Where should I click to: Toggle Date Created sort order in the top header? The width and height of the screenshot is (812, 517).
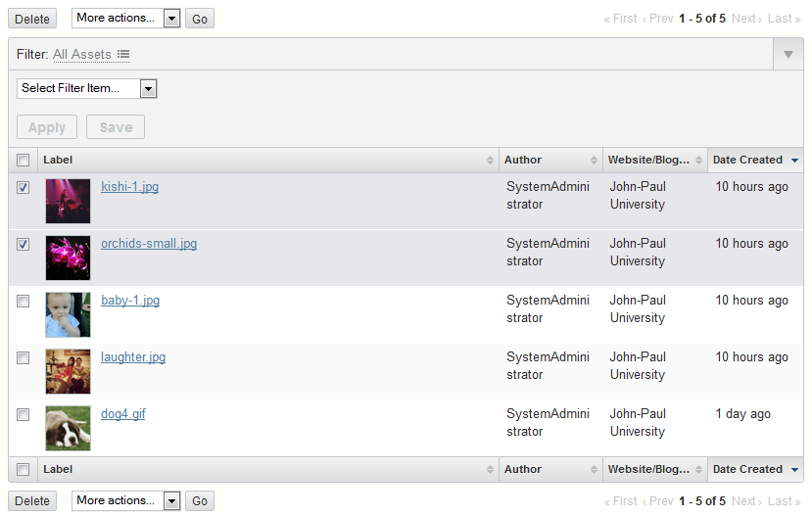[x=794, y=161]
